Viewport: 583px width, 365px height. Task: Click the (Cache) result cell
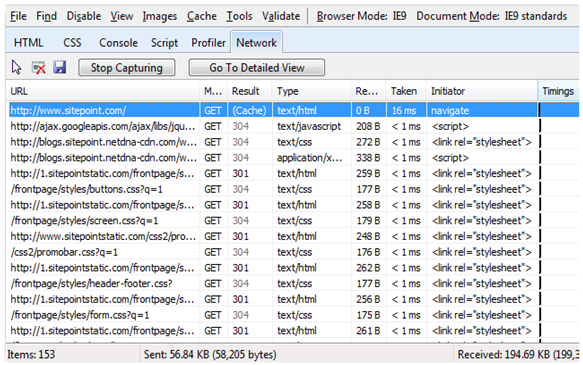(x=249, y=110)
